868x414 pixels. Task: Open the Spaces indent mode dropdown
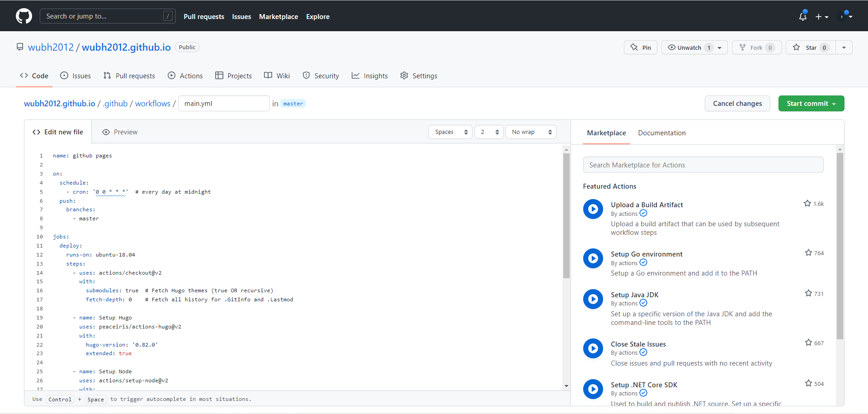(450, 132)
